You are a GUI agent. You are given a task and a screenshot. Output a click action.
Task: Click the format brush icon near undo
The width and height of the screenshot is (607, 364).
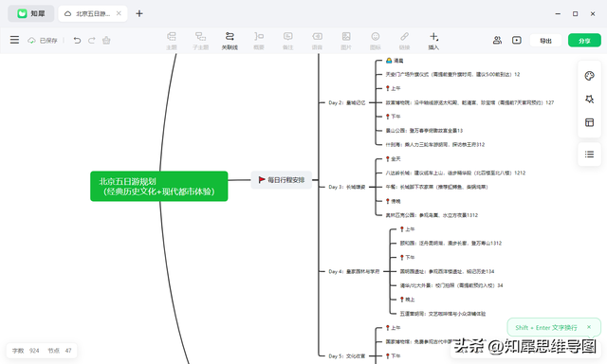pyautogui.click(x=106, y=40)
